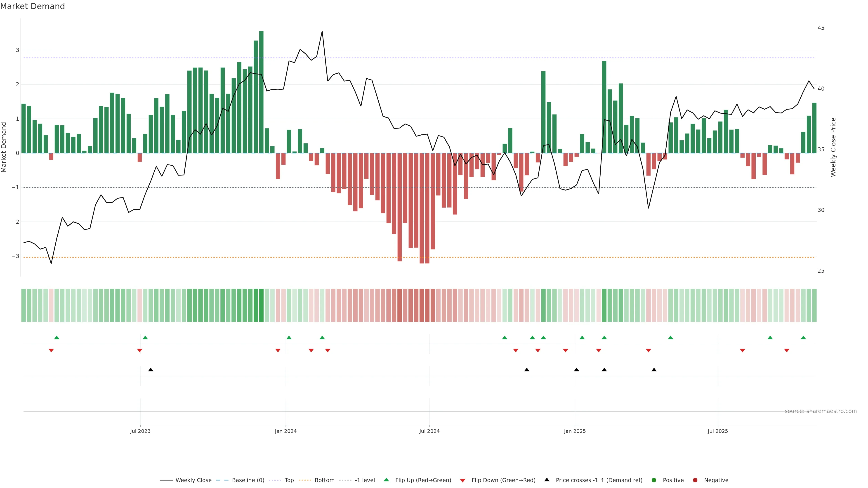Click the green Flip Up legend triangle
Screen dimensions: 868x488
click(x=386, y=480)
